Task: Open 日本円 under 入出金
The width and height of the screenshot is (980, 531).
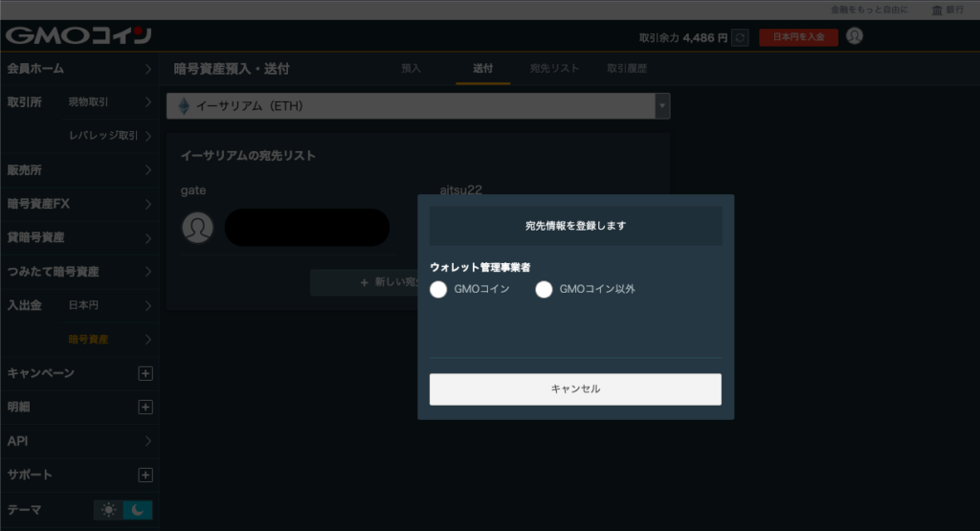Action: coord(109,305)
